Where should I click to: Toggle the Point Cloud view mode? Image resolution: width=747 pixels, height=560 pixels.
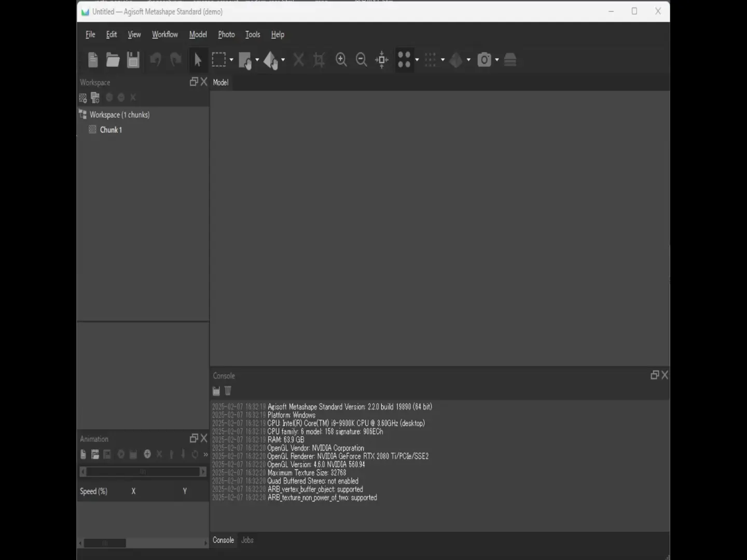[x=430, y=60]
